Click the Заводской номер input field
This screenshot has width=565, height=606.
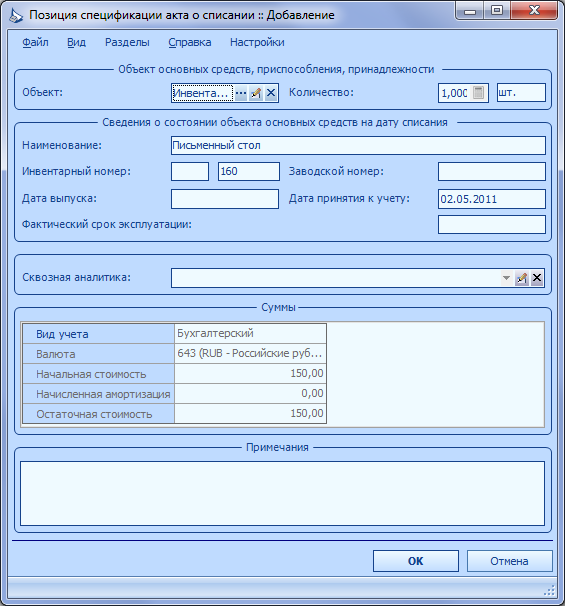pyautogui.click(x=492, y=172)
